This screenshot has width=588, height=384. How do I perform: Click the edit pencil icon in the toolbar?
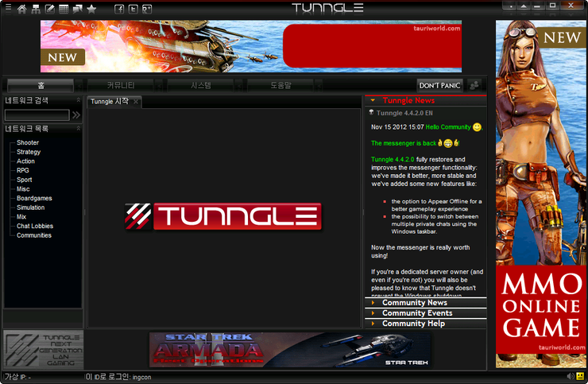click(50, 9)
